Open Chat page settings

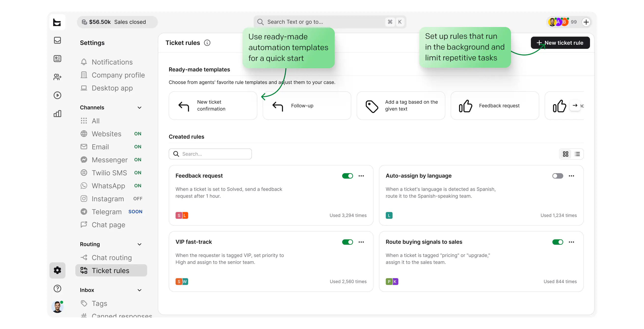pos(111,225)
